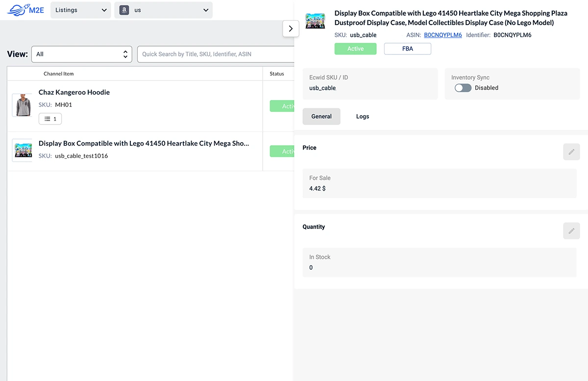The image size is (588, 381).
Task: Open the Listings dropdown menu
Action: coord(81,10)
